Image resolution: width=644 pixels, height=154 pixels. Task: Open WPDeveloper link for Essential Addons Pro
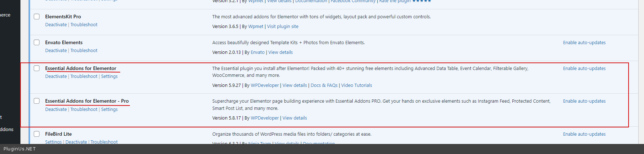265,118
